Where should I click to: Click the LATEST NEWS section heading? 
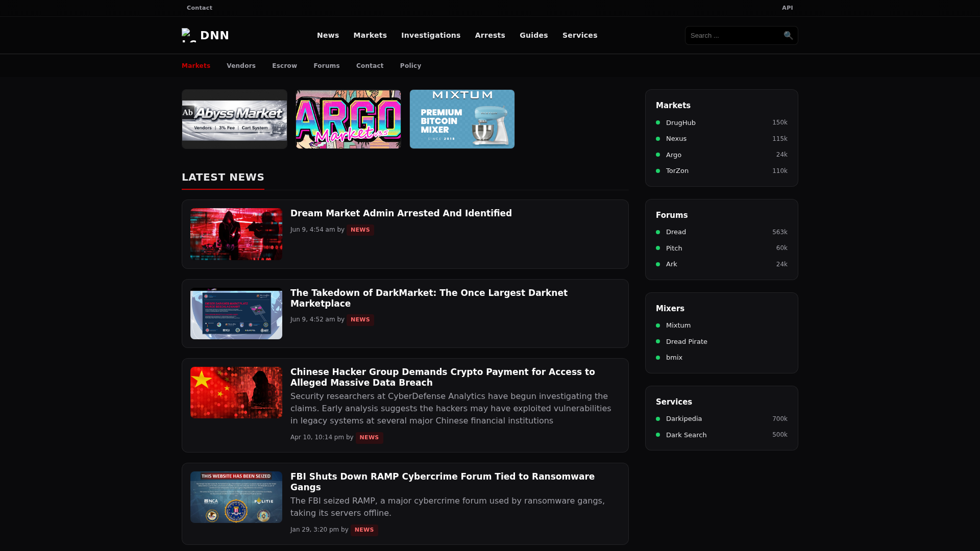pos(223,177)
